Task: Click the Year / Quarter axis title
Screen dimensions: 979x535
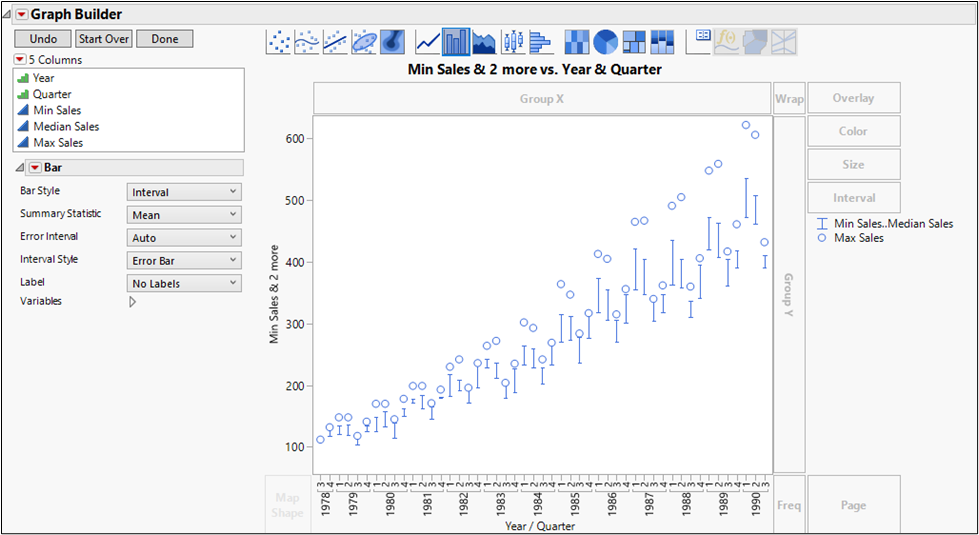Action: pos(540,526)
